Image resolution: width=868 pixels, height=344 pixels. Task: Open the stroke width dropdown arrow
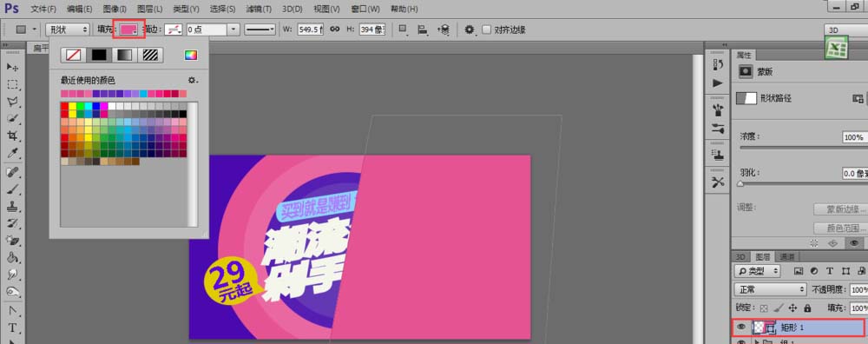[234, 30]
